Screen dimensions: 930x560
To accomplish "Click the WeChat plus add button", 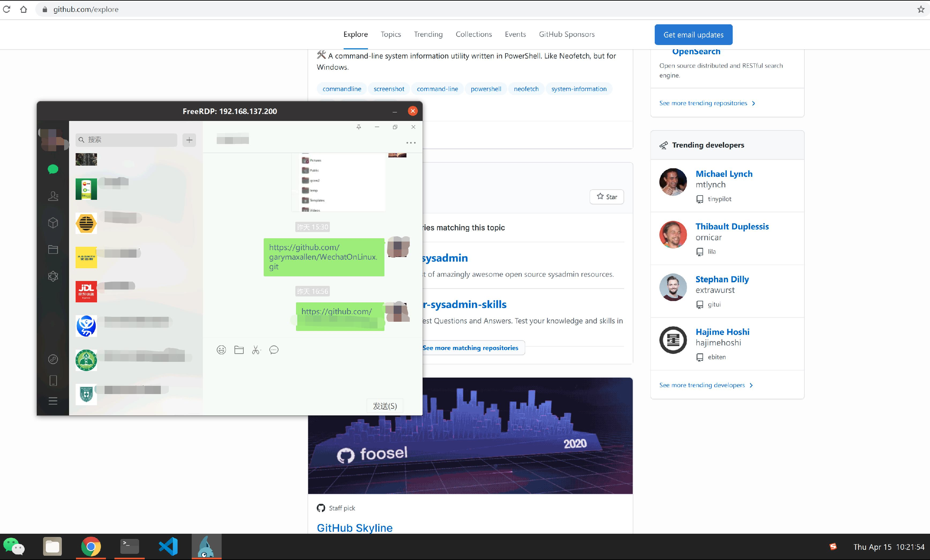I will click(x=189, y=140).
